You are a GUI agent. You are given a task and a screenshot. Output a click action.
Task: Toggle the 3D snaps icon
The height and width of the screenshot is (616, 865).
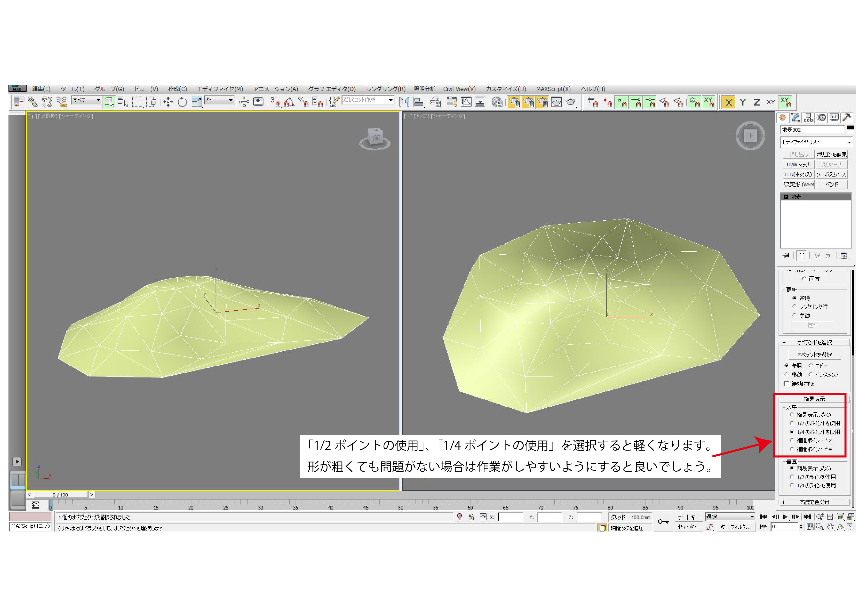[x=275, y=102]
